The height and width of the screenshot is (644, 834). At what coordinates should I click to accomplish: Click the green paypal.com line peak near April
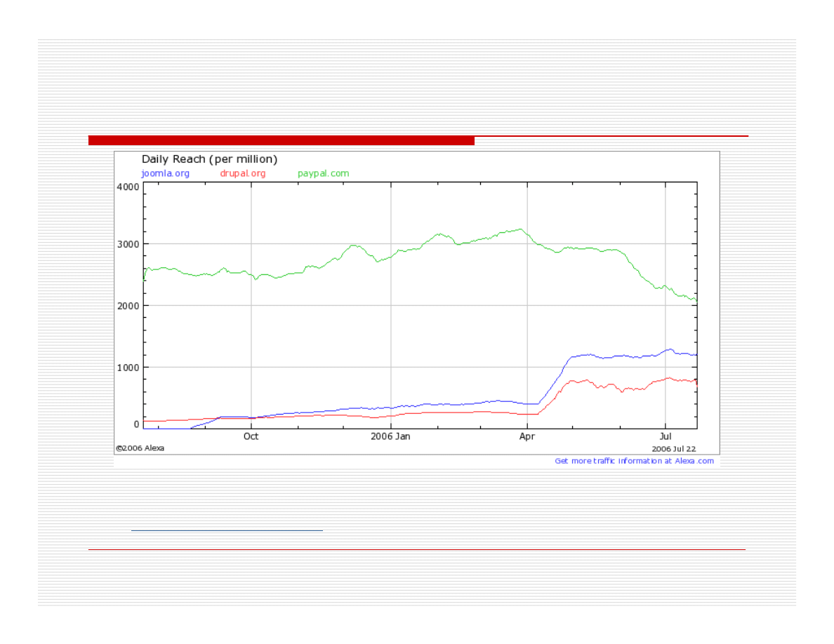519,229
